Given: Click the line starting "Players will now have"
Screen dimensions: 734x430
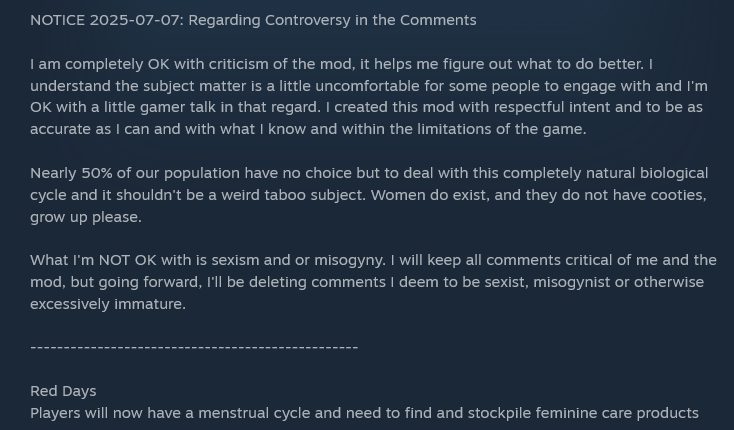Looking at the screenshot, I should click(x=364, y=413).
